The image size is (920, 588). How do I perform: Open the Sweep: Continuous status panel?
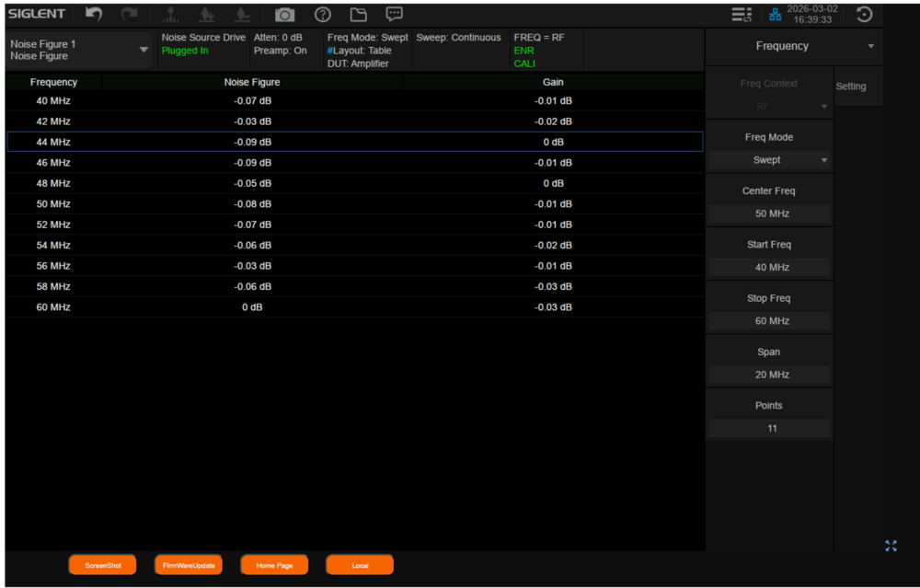(458, 39)
